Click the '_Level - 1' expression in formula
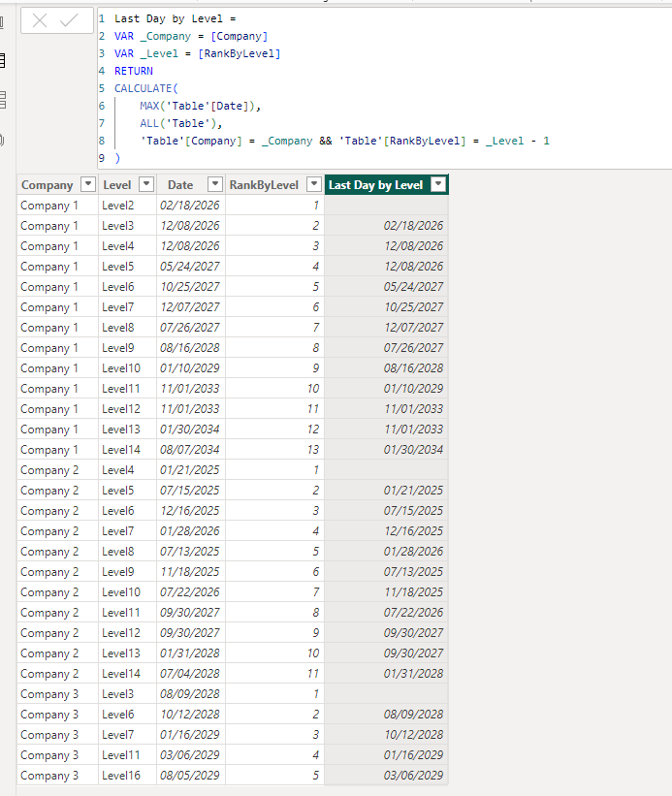Viewport: 672px width, 796px height. 517,141
